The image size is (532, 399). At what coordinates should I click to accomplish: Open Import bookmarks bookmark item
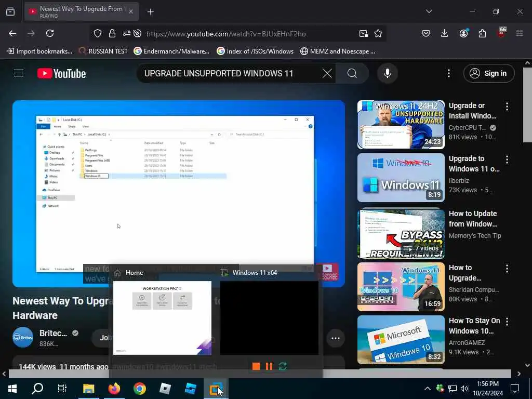(x=39, y=51)
